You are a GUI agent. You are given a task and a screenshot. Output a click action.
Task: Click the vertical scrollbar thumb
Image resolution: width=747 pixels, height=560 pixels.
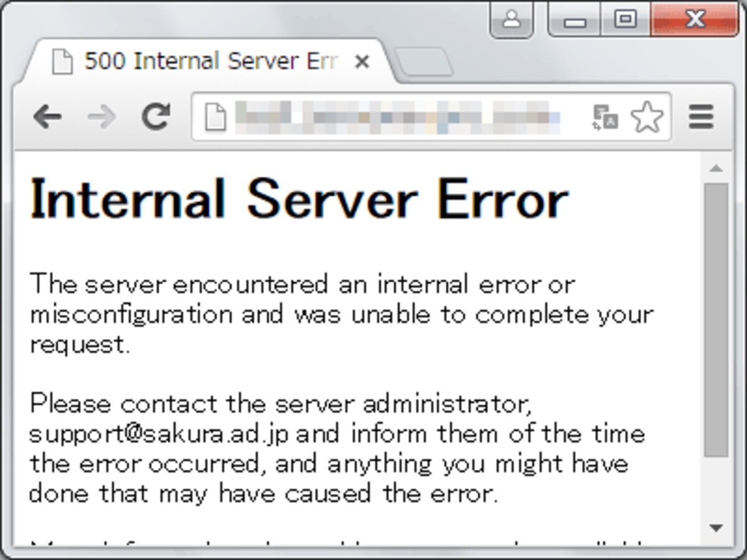click(x=716, y=320)
